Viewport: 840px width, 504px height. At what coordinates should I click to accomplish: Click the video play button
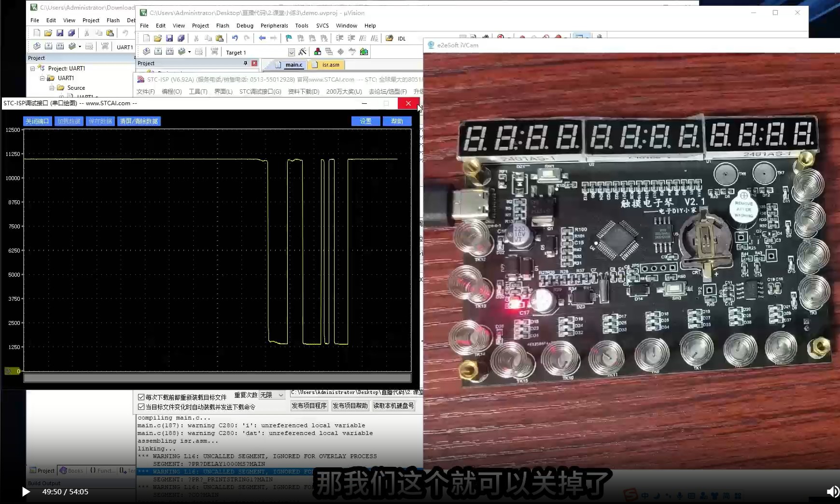[26, 492]
